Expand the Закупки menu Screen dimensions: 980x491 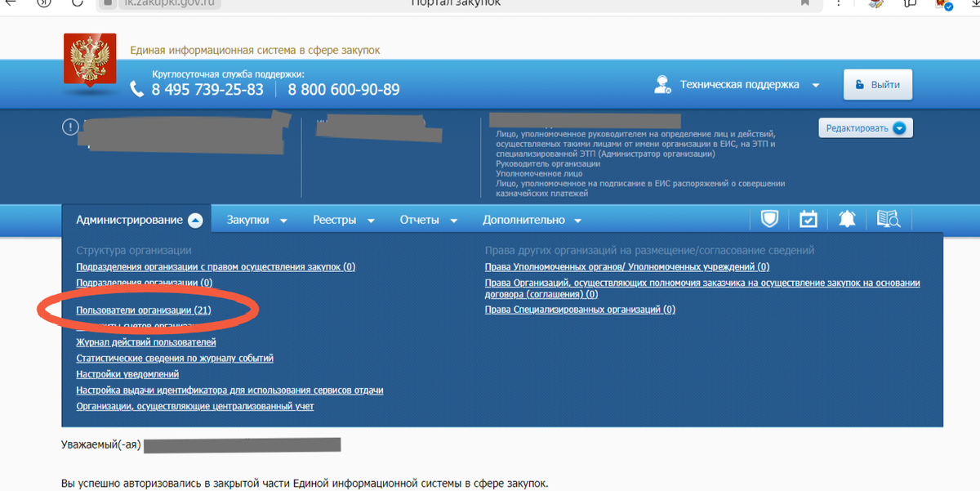[x=257, y=220]
